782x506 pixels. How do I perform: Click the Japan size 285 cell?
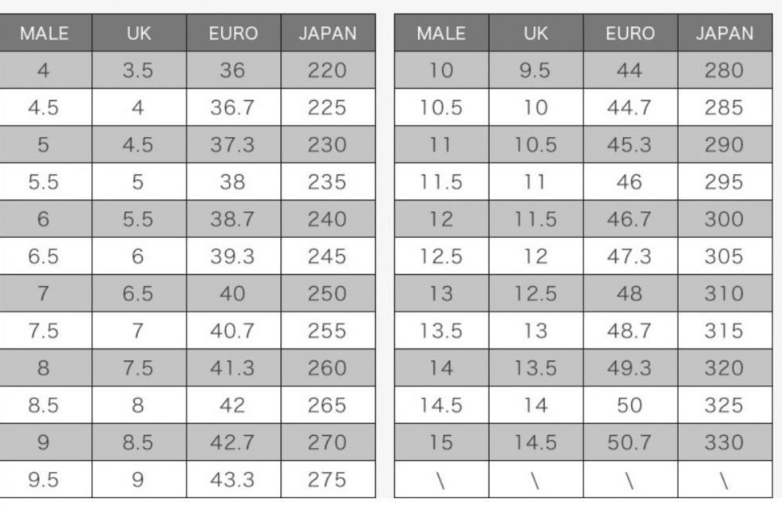click(x=724, y=108)
